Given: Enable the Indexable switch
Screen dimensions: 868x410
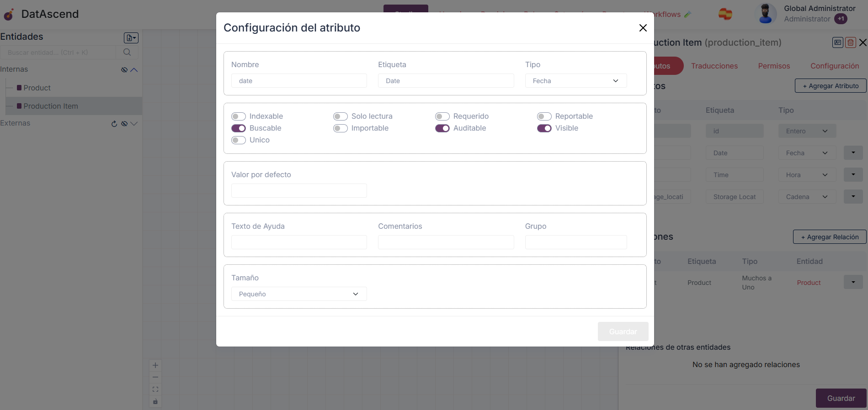Looking at the screenshot, I should (239, 116).
